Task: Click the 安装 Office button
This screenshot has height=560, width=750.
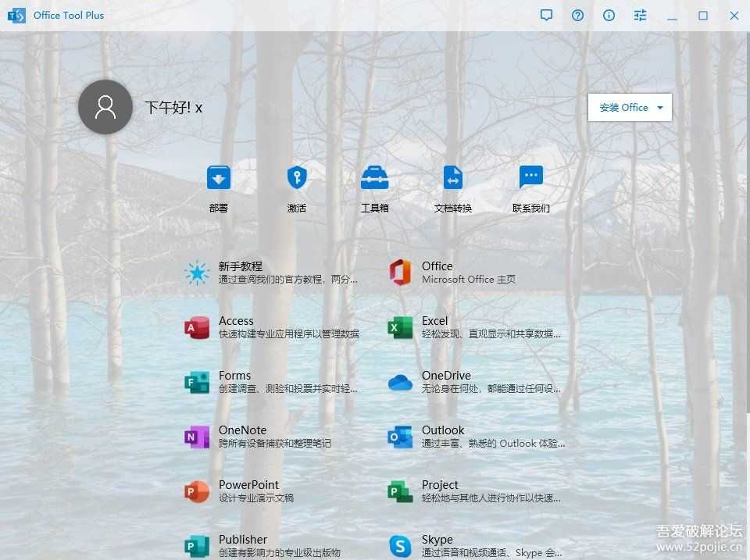Action: (621, 107)
